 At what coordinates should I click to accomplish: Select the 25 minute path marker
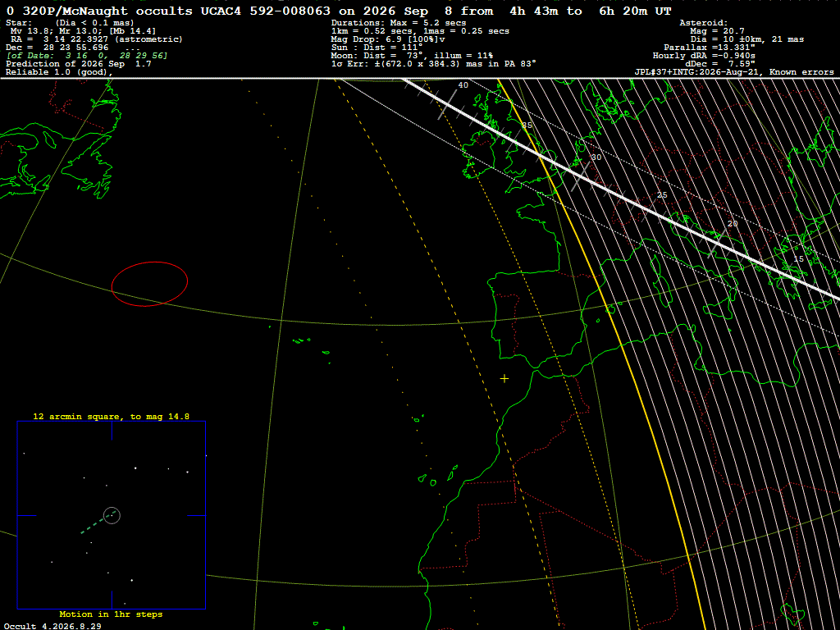point(662,195)
